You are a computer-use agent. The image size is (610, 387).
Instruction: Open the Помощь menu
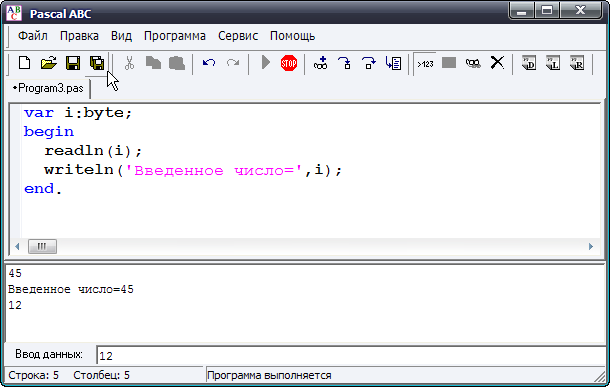coord(293,36)
